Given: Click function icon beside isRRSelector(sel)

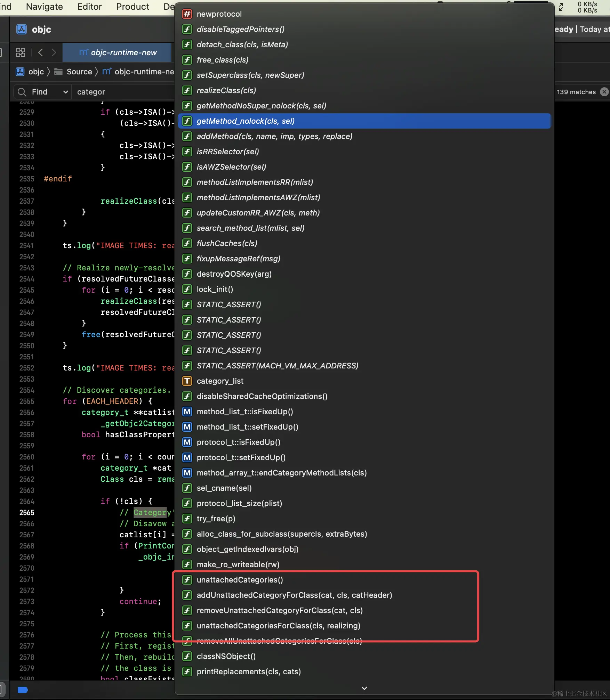Looking at the screenshot, I should point(187,152).
